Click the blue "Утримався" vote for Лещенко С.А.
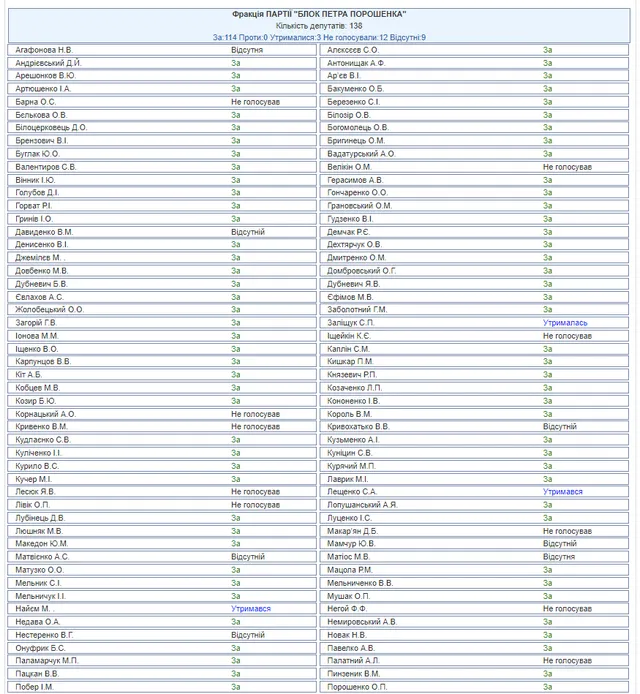 (563, 492)
